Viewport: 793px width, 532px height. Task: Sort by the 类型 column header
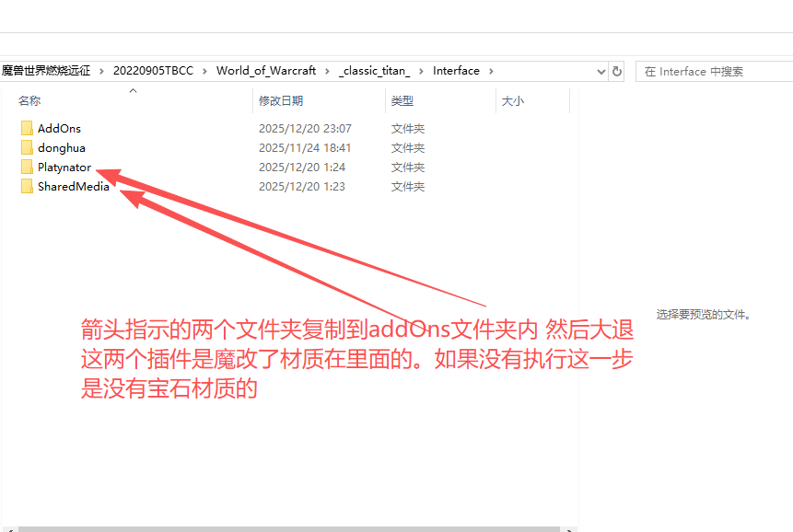[402, 101]
